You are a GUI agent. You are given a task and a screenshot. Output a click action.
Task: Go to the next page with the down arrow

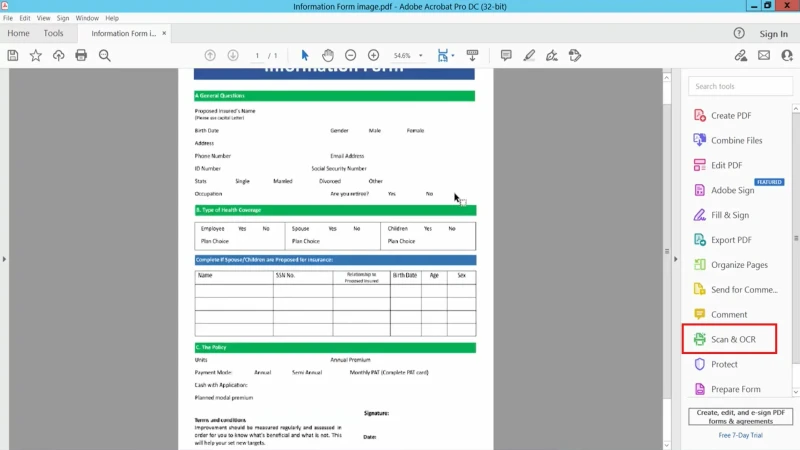click(233, 55)
